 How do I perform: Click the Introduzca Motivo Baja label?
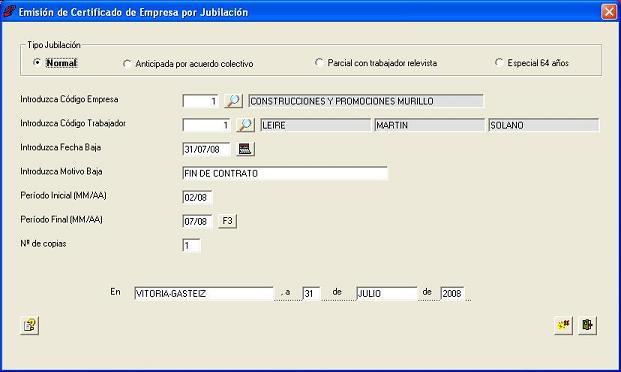tap(61, 172)
